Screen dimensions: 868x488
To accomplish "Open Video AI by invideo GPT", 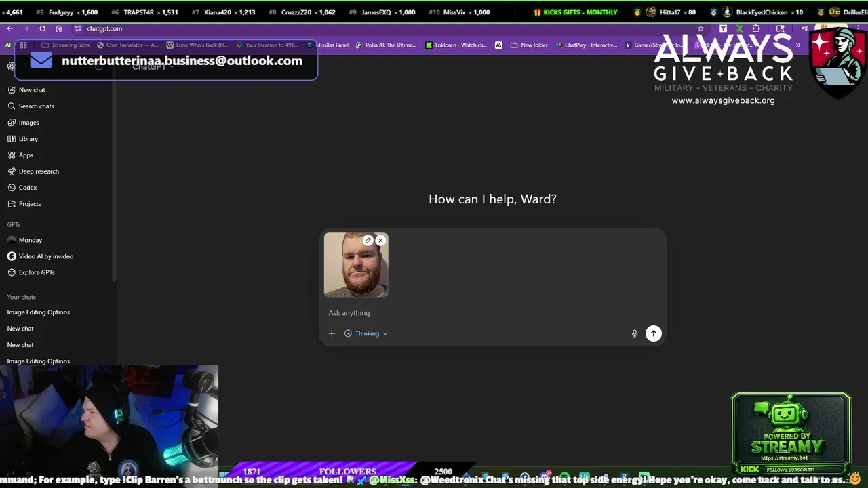I will pos(41,256).
